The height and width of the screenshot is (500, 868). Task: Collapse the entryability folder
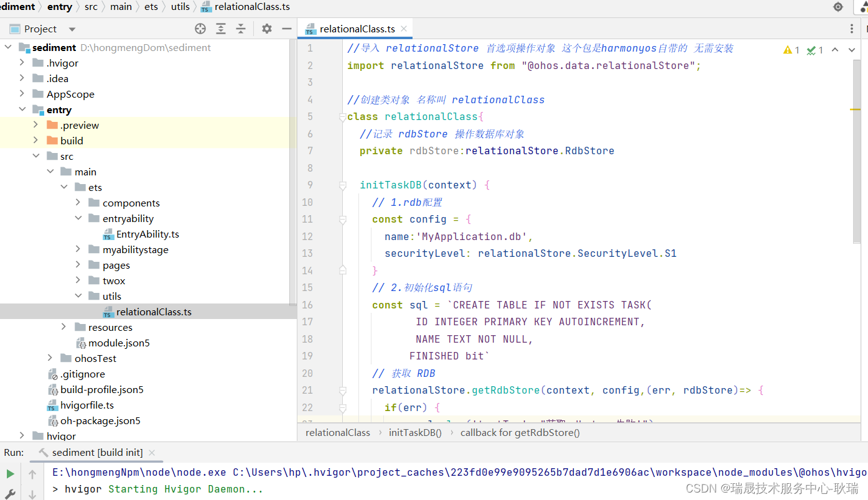(x=78, y=218)
